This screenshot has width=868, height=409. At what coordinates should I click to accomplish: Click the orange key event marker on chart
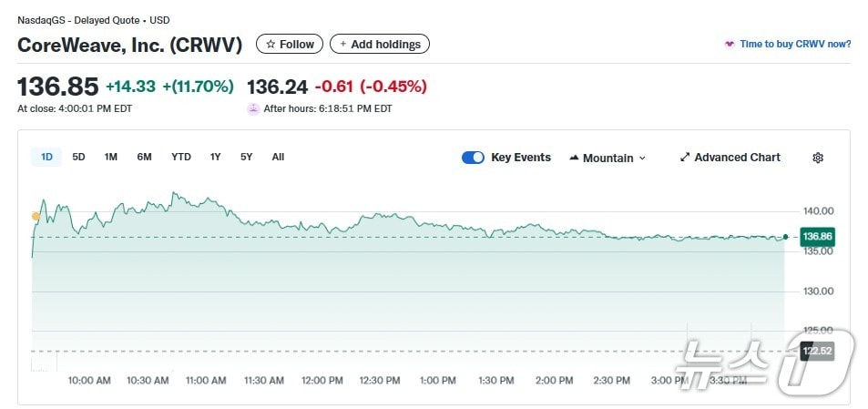[x=36, y=216]
